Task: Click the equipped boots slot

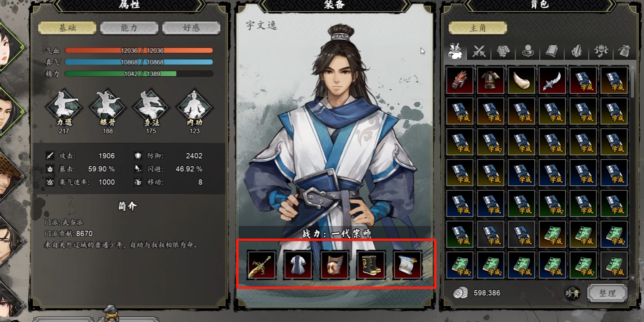Action: [371, 265]
